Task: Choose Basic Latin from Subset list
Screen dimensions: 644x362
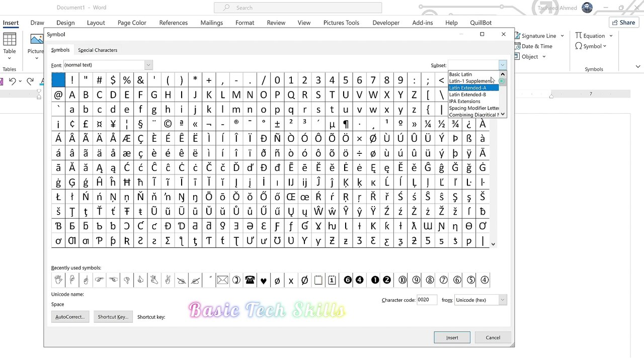Action: [x=460, y=74]
